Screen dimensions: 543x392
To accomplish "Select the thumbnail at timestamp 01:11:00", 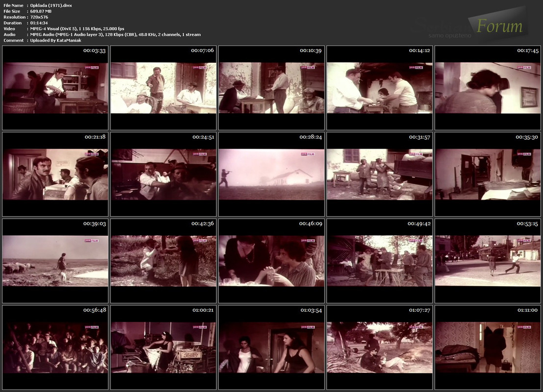I will [x=488, y=347].
